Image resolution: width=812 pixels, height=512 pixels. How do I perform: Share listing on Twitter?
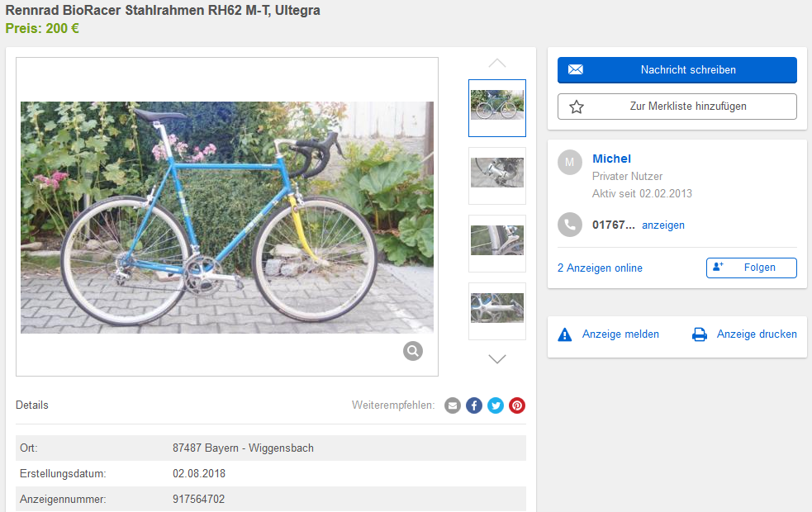coord(496,405)
